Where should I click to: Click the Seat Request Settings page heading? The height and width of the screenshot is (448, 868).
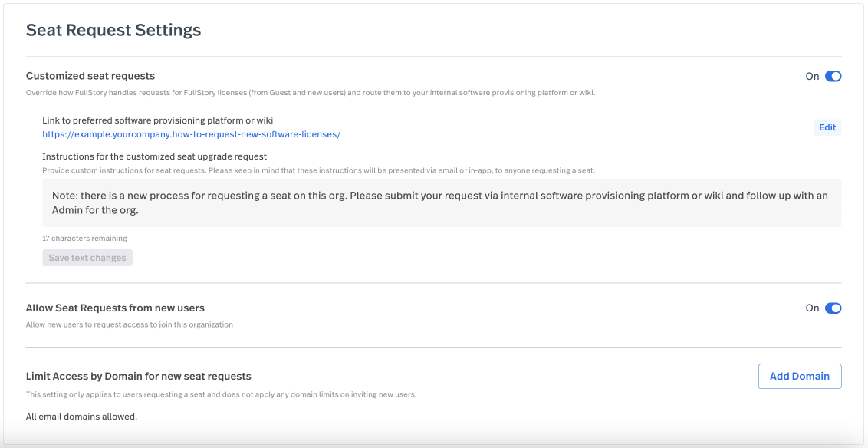[x=113, y=30]
